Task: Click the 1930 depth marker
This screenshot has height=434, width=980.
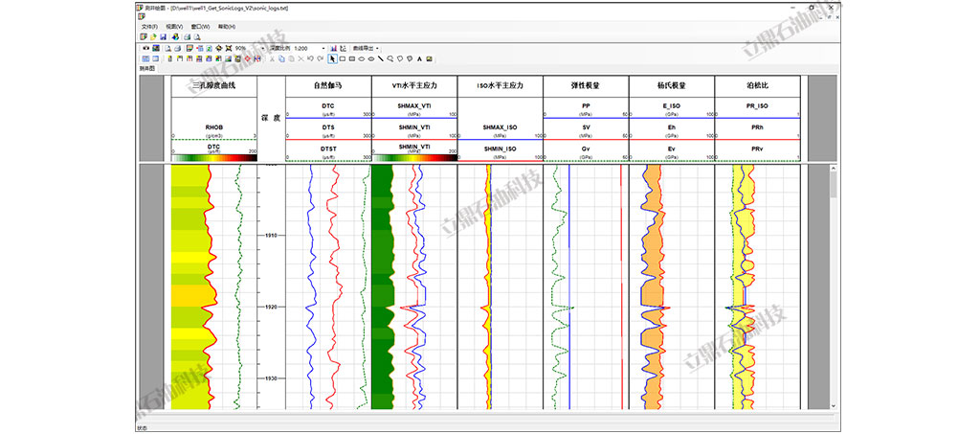Action: pyautogui.click(x=271, y=378)
